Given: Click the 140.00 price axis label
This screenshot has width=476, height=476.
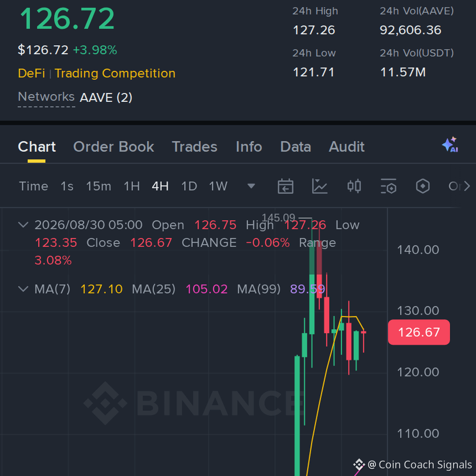Looking at the screenshot, I should (418, 250).
